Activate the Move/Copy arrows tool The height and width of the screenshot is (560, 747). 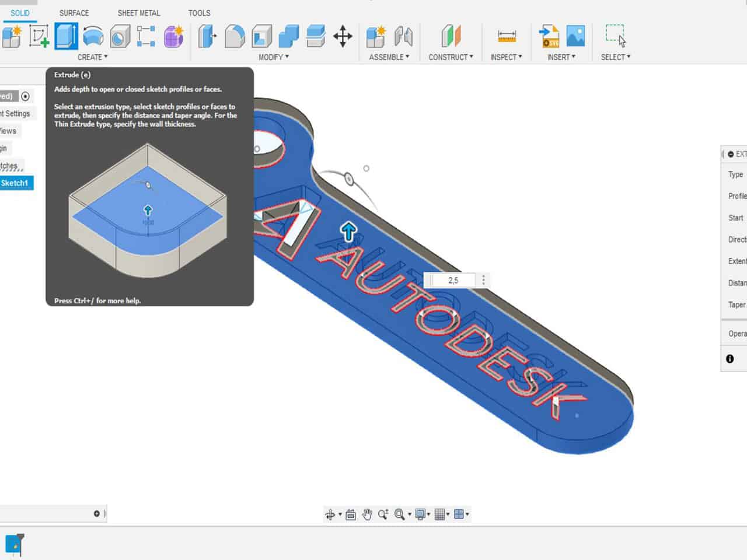[x=343, y=36]
